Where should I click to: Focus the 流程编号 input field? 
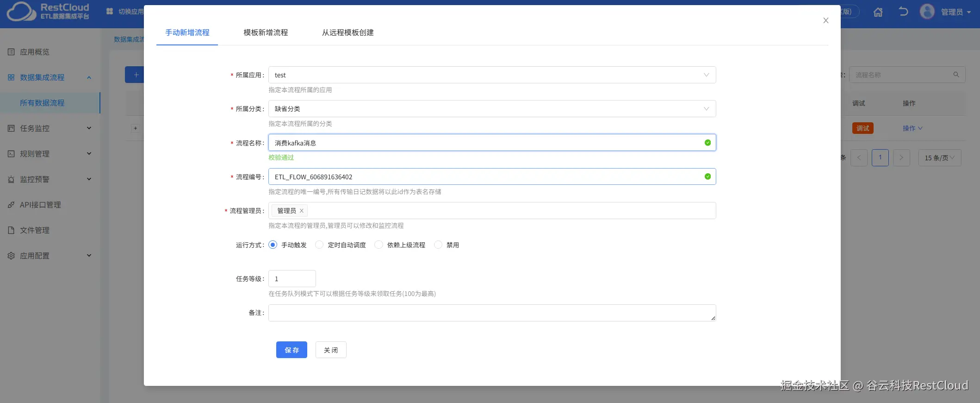click(x=492, y=176)
